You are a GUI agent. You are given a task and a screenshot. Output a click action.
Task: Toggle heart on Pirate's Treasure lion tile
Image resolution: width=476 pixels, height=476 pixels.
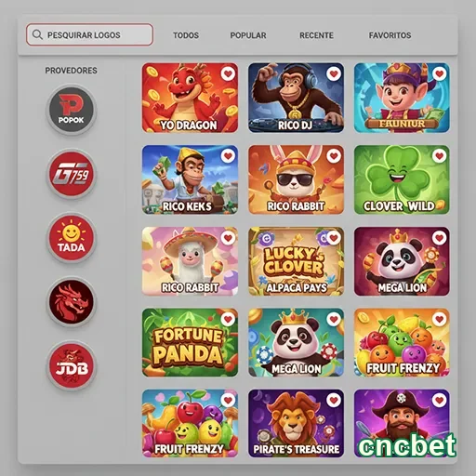[334, 400]
